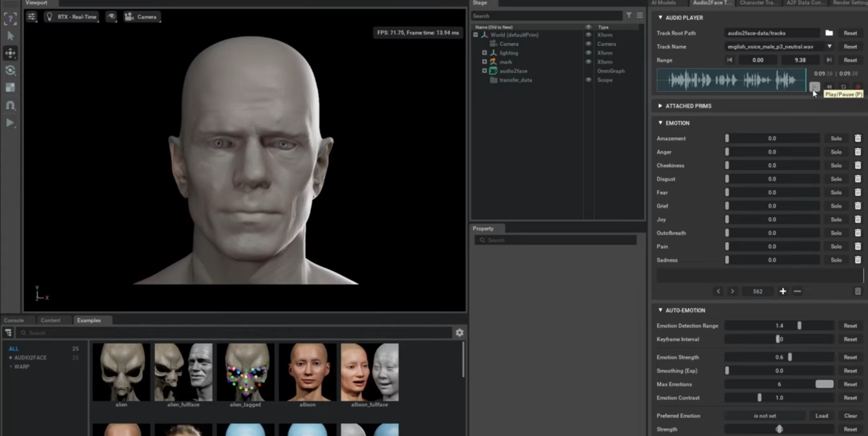The image size is (868, 436).
Task: Hide the lighting prim via eye icon
Action: tap(589, 53)
